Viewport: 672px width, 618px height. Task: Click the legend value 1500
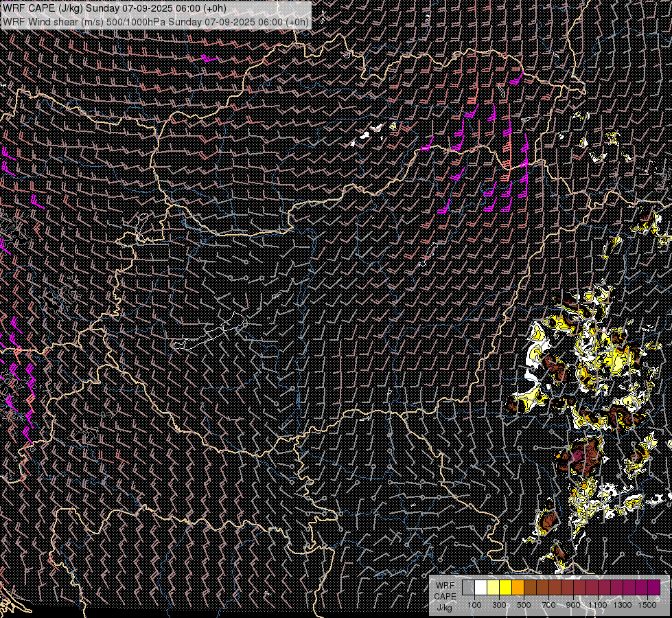click(647, 605)
